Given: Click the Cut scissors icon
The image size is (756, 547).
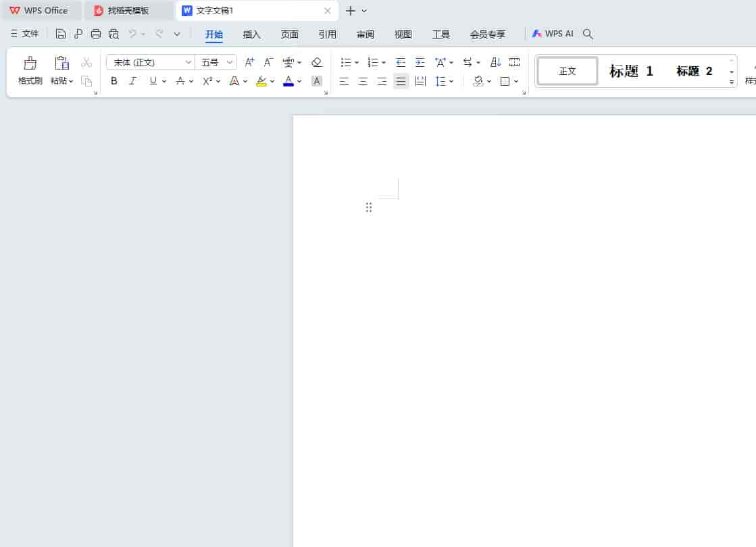Looking at the screenshot, I should (86, 62).
